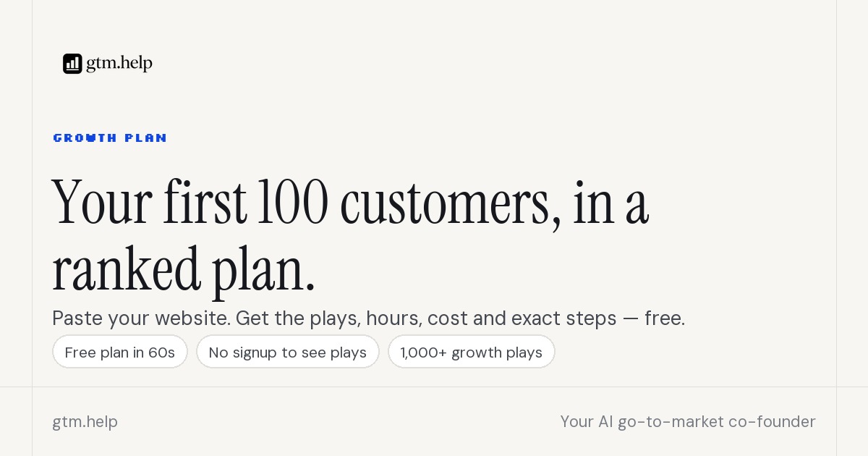
Task: Click the word 'ranked' in the headline
Action: [126, 269]
